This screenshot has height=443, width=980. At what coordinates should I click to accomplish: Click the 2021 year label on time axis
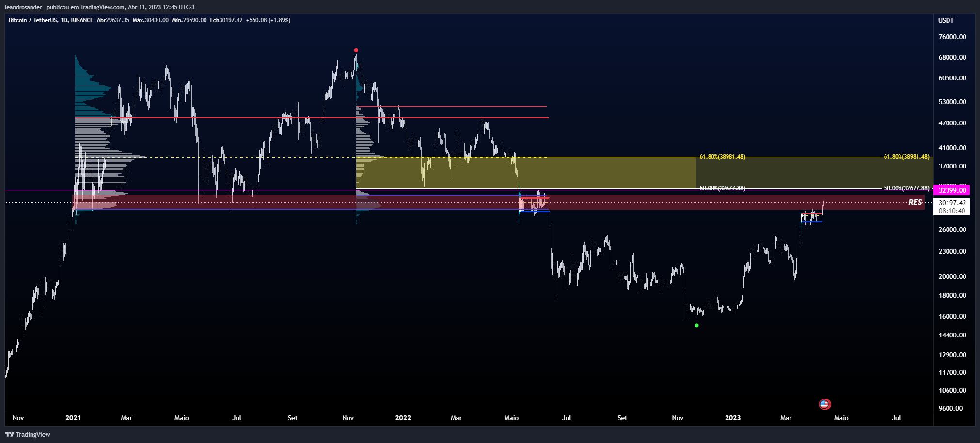73,418
